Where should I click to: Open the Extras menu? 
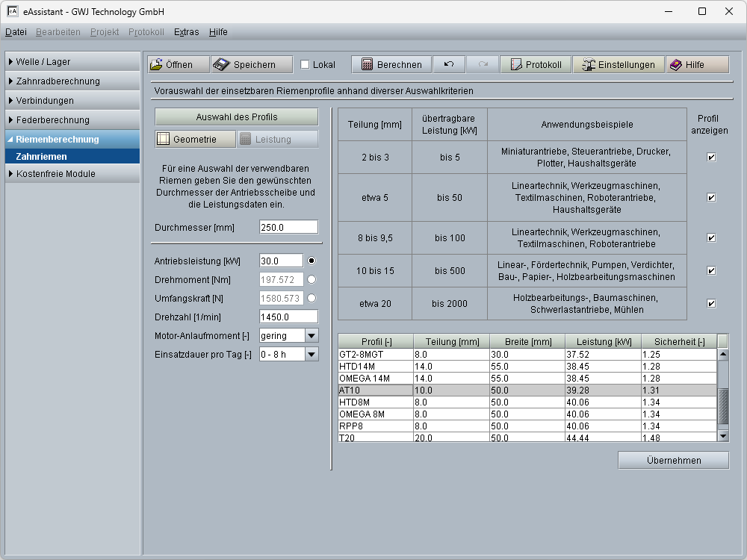[186, 32]
